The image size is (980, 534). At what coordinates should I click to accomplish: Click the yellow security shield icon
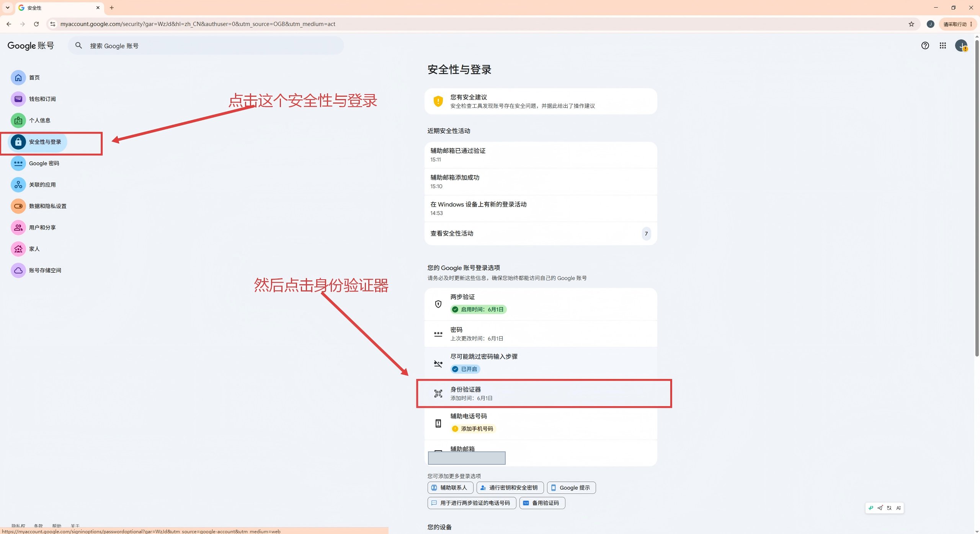click(x=438, y=101)
